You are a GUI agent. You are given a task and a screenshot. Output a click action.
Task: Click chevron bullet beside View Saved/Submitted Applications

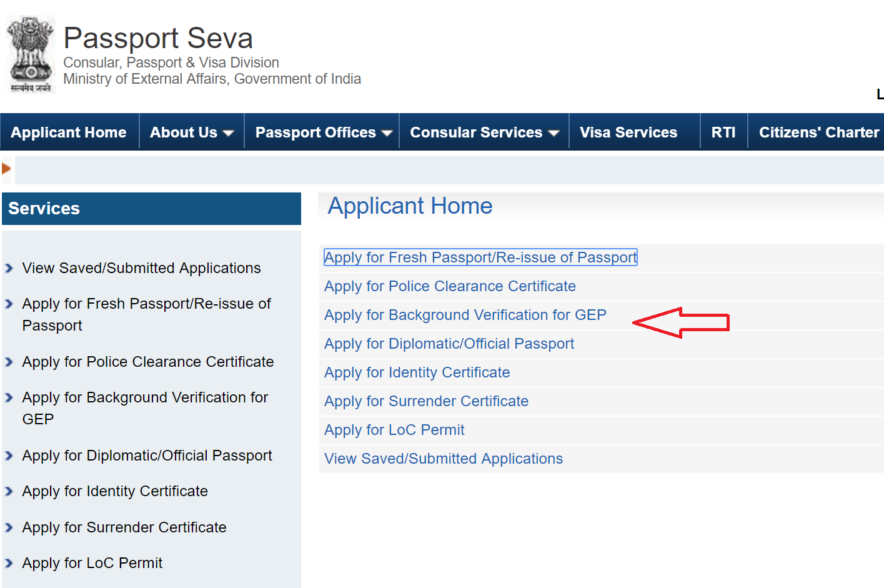9,269
